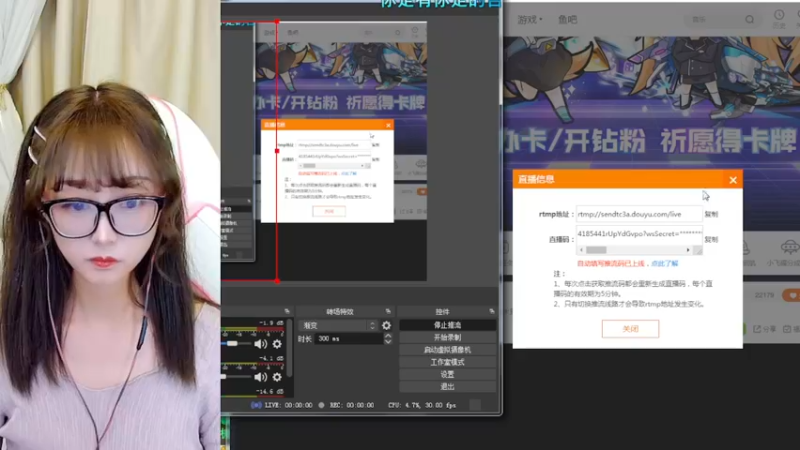Click left arrow of 直播码 scrollbar
800x450 pixels.
(581, 250)
